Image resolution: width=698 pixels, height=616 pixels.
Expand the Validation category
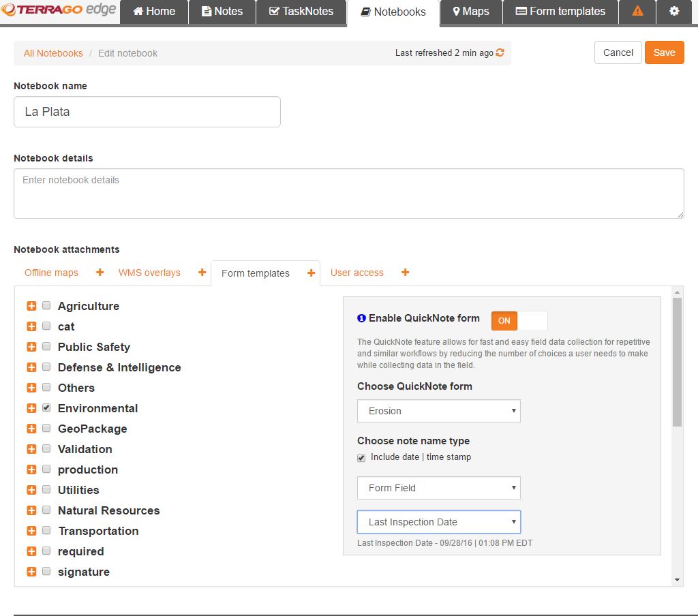(x=31, y=449)
